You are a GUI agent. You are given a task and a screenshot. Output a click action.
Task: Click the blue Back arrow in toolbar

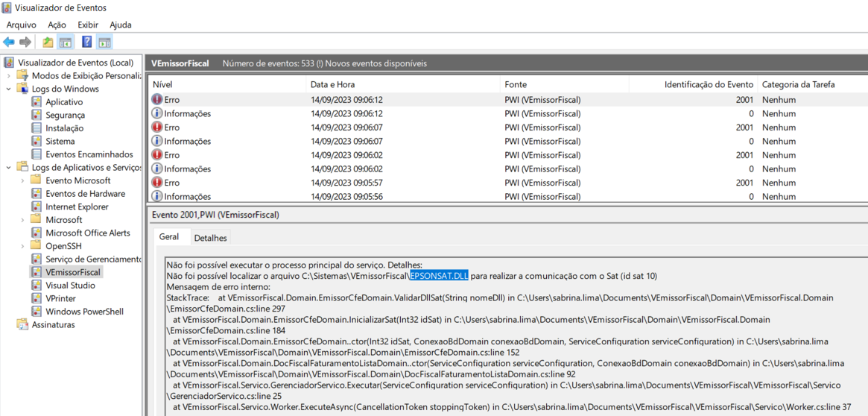(9, 42)
